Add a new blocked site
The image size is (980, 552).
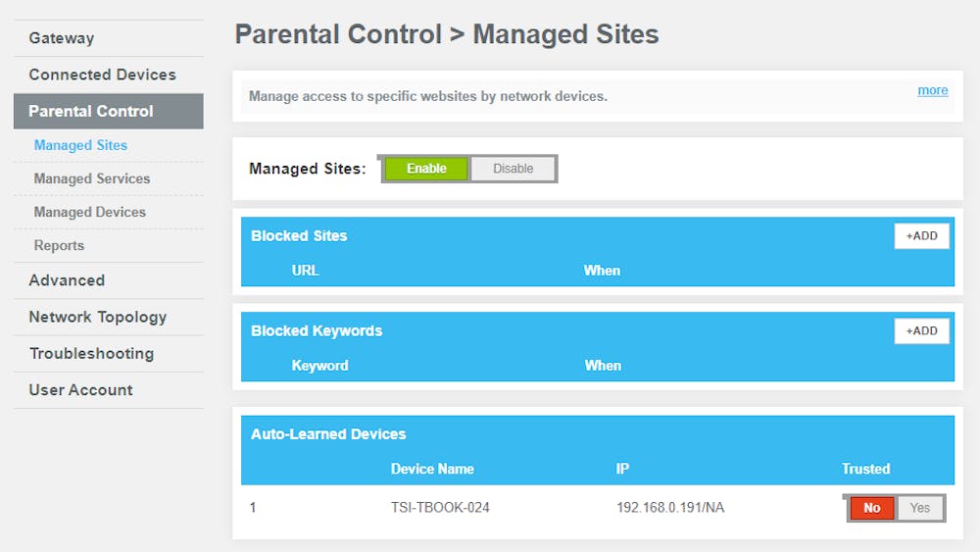click(x=921, y=236)
